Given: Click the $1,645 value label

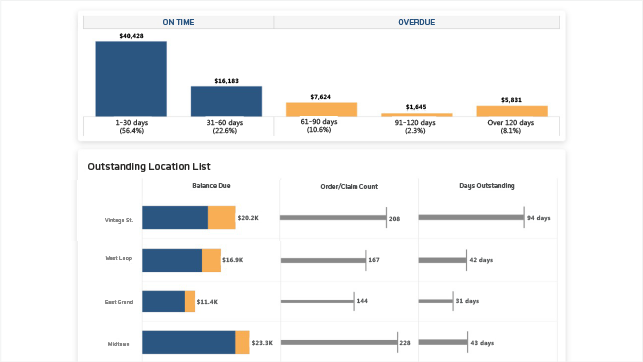Looking at the screenshot, I should point(416,107).
